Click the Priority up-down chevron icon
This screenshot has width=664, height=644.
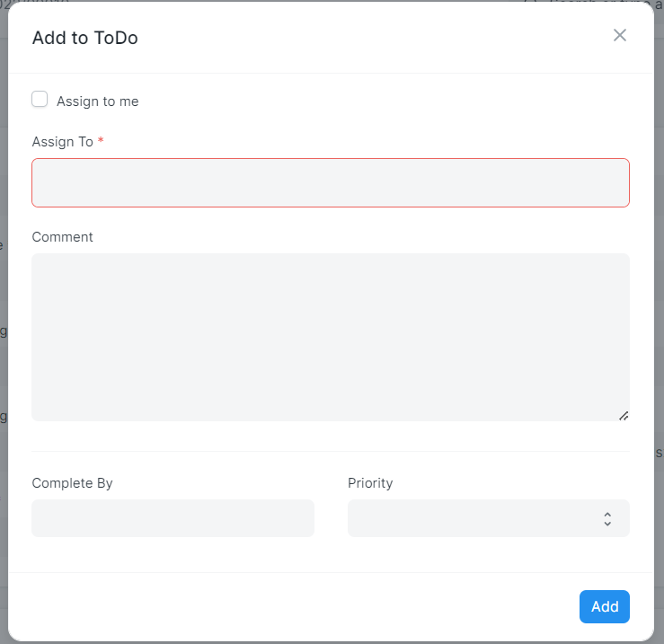click(607, 519)
